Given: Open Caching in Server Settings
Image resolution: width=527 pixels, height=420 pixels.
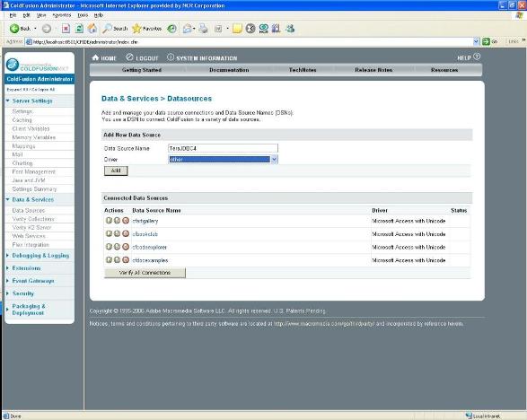Looking at the screenshot, I should point(22,120).
